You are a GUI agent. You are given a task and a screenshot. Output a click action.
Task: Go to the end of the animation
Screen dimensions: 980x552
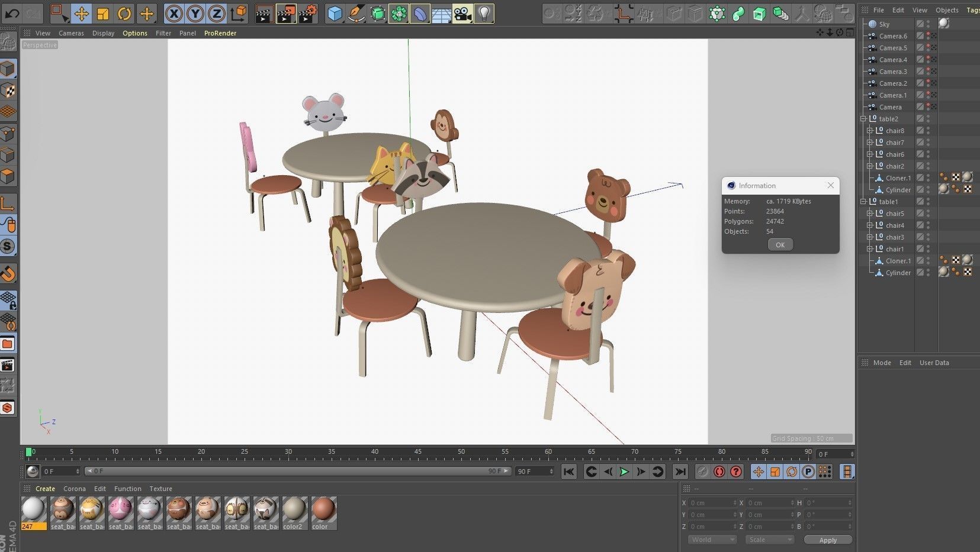pos(680,472)
